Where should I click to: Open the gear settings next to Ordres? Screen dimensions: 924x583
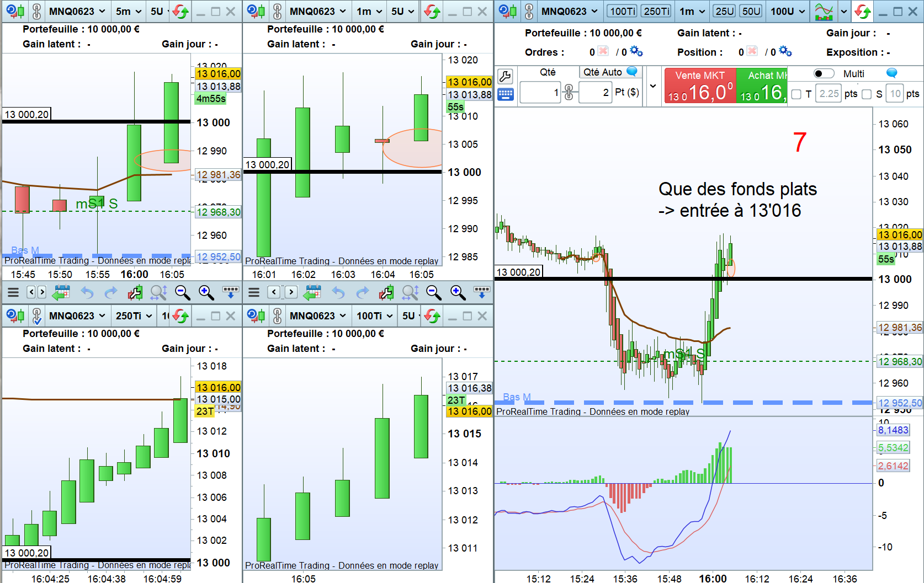(x=636, y=51)
